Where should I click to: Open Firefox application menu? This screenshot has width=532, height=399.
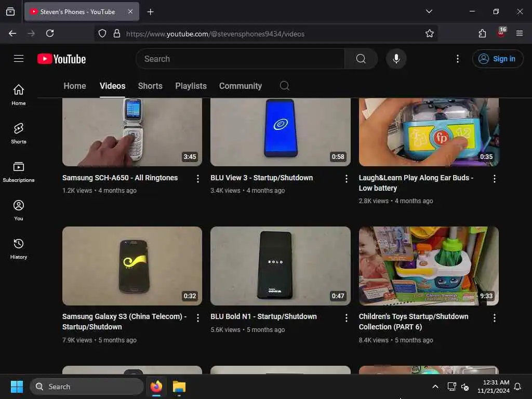(x=519, y=33)
